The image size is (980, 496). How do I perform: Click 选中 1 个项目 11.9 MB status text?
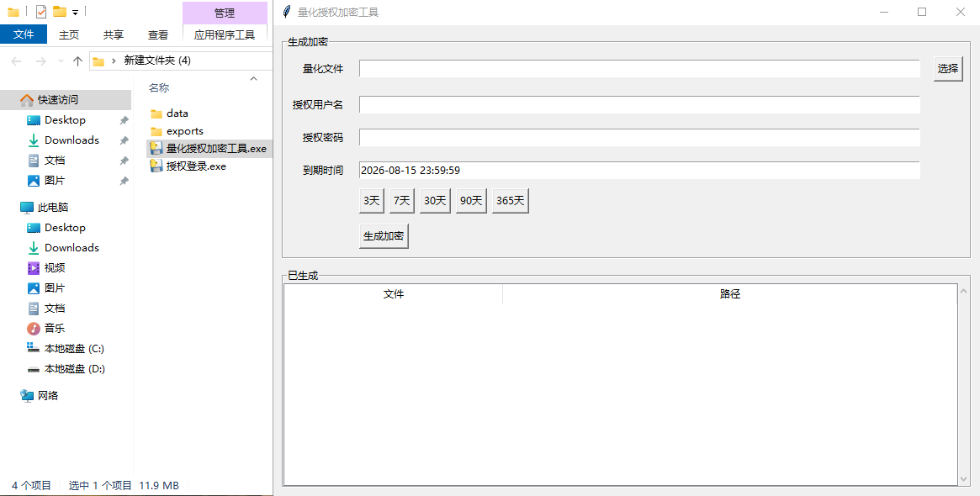coord(124,485)
